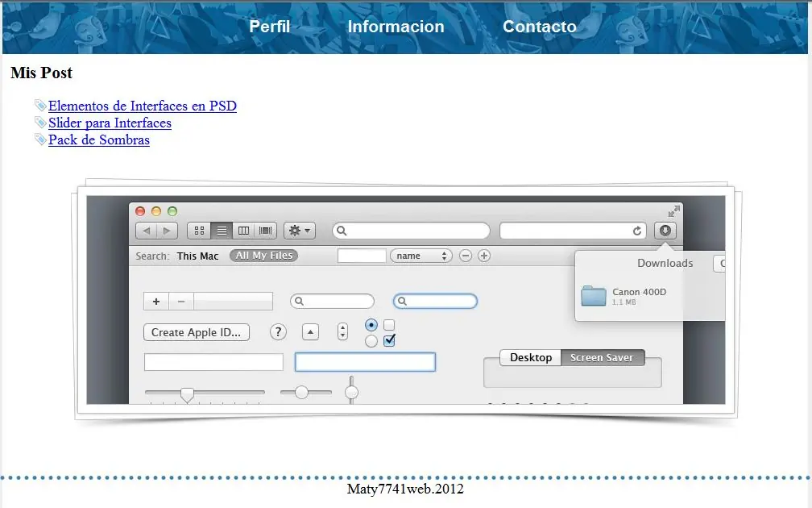
Task: Click the unfocused rounded search field
Action: click(x=332, y=302)
